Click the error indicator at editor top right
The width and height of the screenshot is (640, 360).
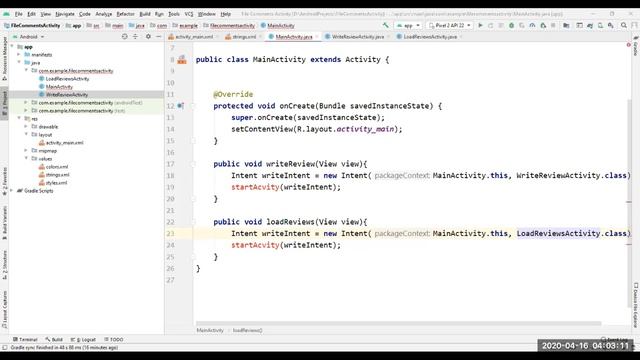(628, 44)
